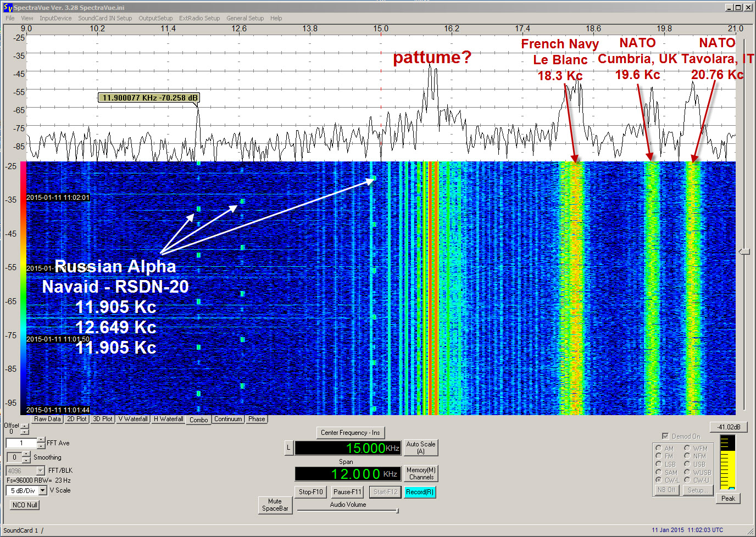Switch to the Phase tab

pos(257,419)
